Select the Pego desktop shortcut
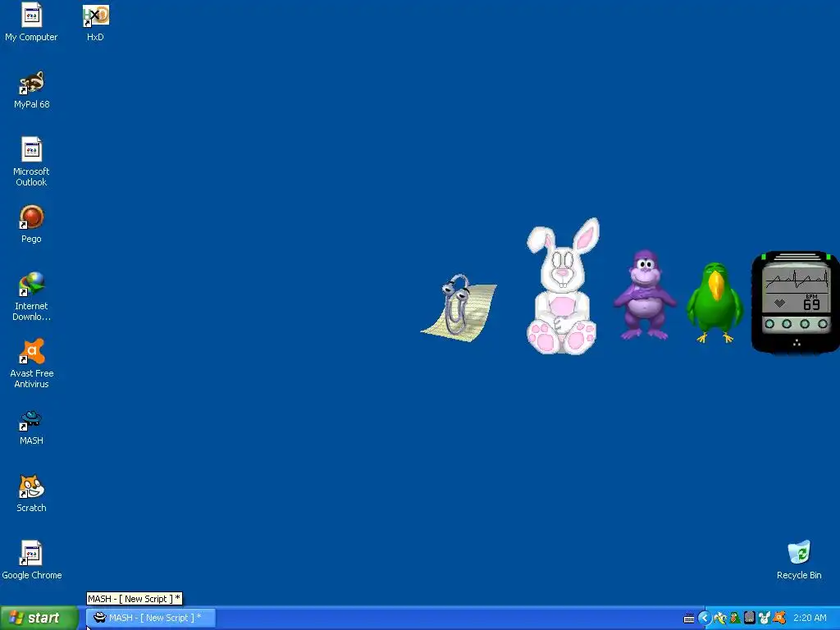Image resolution: width=840 pixels, height=630 pixels. [x=31, y=224]
